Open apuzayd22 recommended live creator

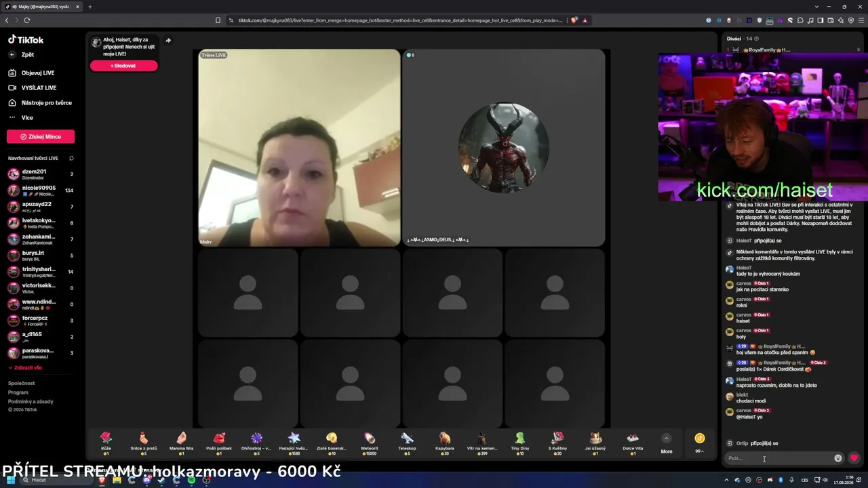[x=41, y=207]
